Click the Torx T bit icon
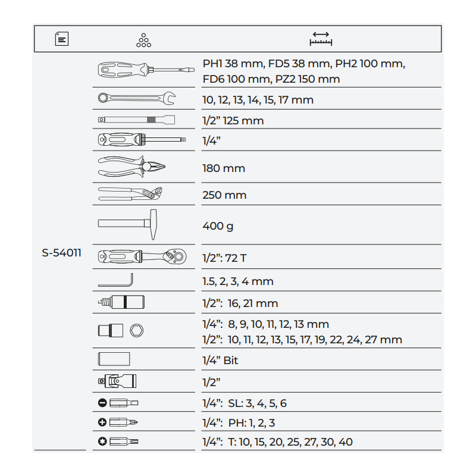Screen dimensions: 476x476 click(119, 441)
